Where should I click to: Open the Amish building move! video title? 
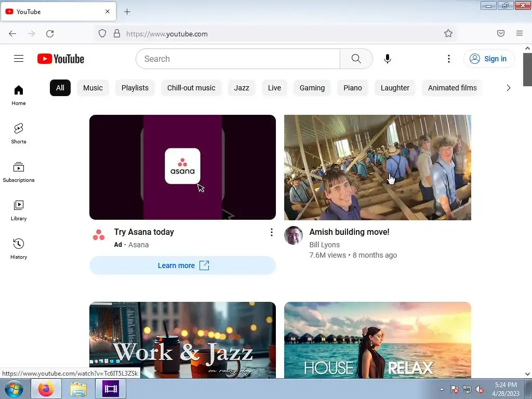tap(349, 232)
